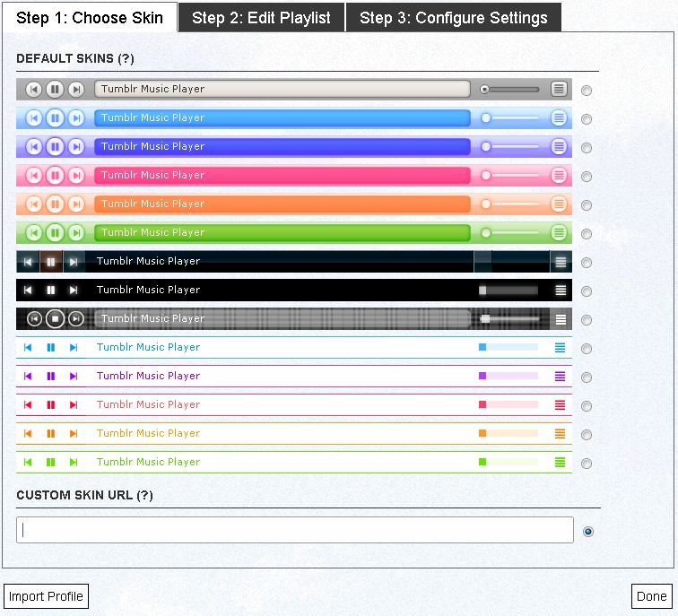Choose the white green-accent skin radio button
This screenshot has width=678, height=616.
click(x=587, y=464)
